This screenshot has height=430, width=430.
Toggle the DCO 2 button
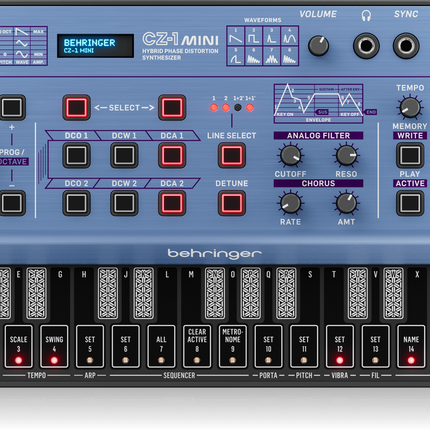[77, 203]
